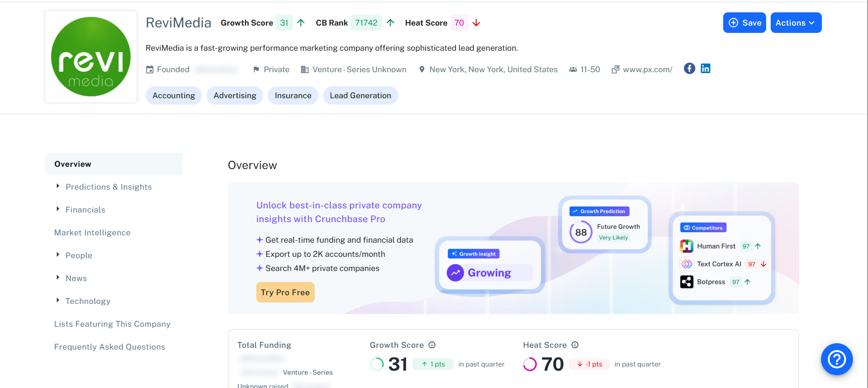This screenshot has height=388, width=868.
Task: Open Lists Featuring This Company
Action: point(112,324)
